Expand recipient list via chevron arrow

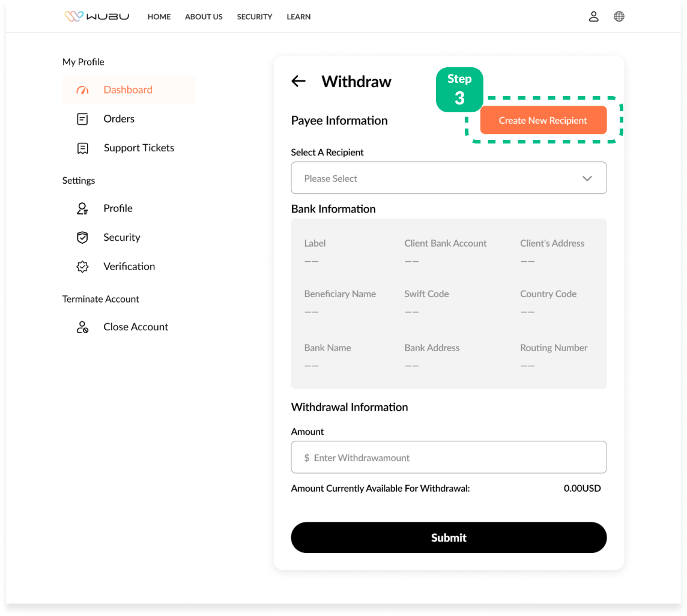click(587, 178)
